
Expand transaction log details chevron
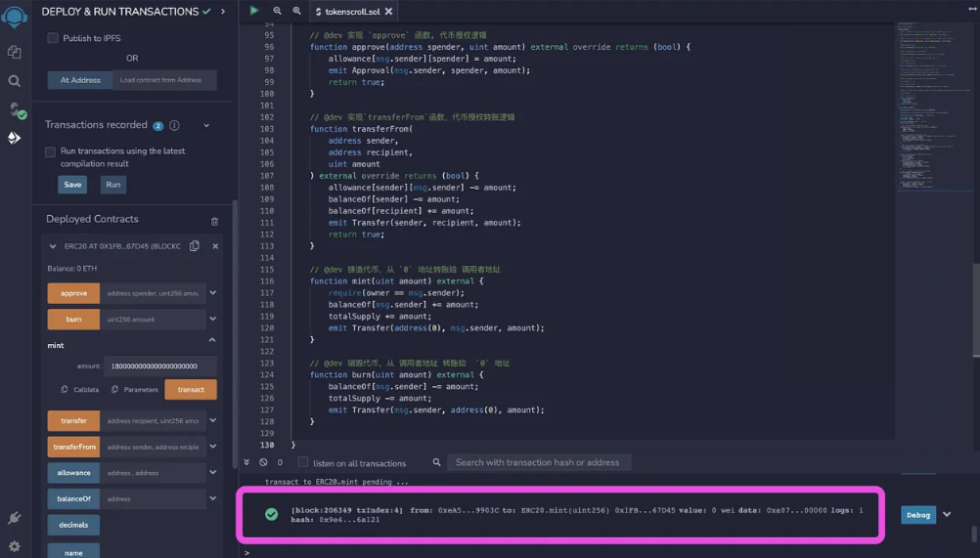tap(947, 515)
